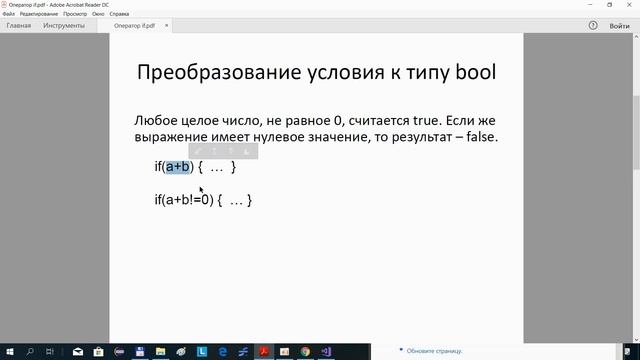Switch to the Инструменты tab
Viewport: 640px width, 360px height.
tap(64, 26)
